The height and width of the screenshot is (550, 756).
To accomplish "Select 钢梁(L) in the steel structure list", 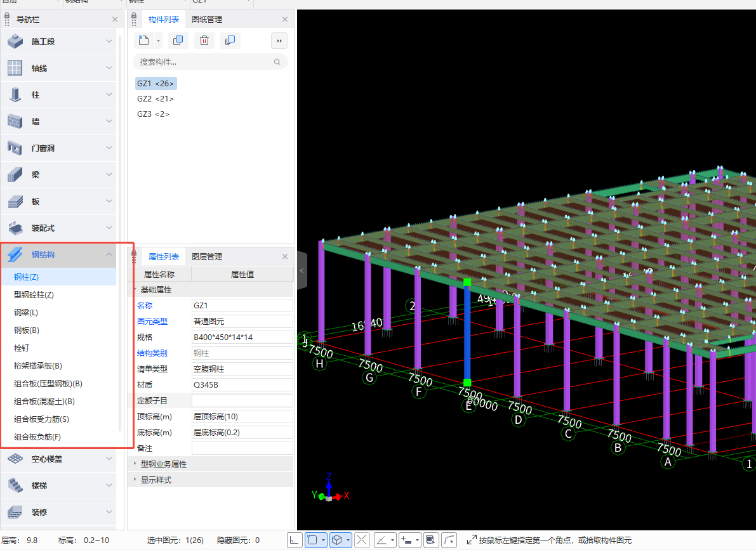I will (x=26, y=313).
